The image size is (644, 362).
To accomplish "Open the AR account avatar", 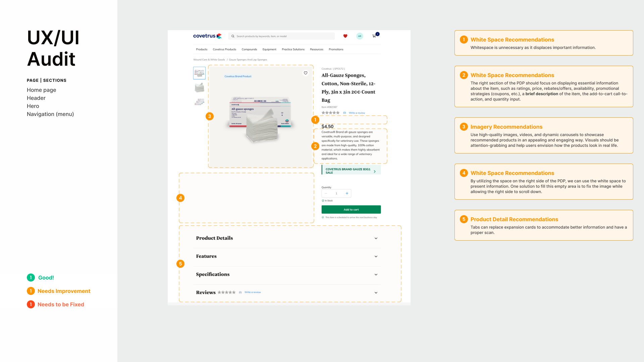I will pyautogui.click(x=360, y=36).
